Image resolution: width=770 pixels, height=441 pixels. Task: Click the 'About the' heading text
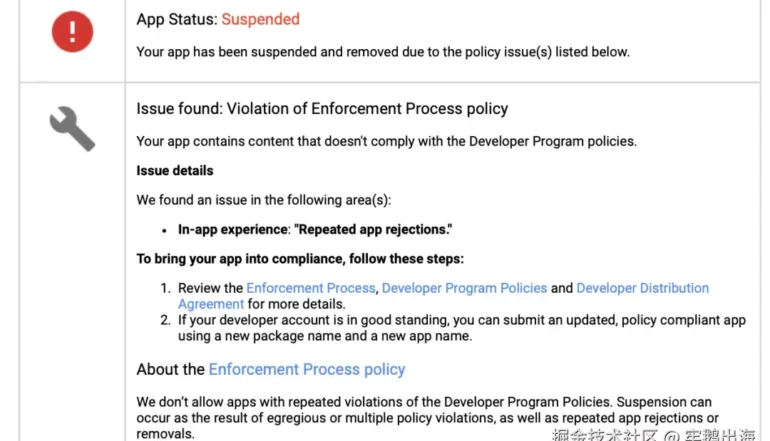point(170,369)
